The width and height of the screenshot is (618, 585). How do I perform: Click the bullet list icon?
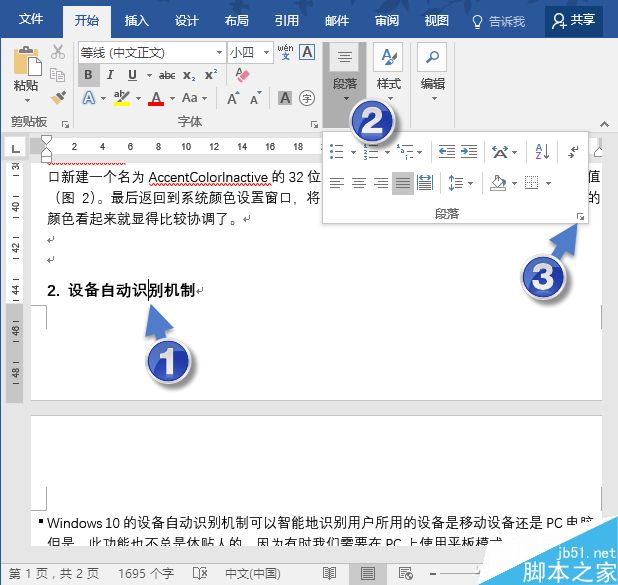(x=337, y=152)
